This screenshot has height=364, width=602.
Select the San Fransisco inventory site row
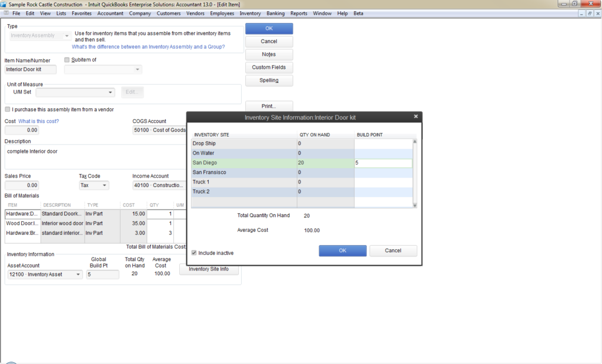pyautogui.click(x=302, y=172)
